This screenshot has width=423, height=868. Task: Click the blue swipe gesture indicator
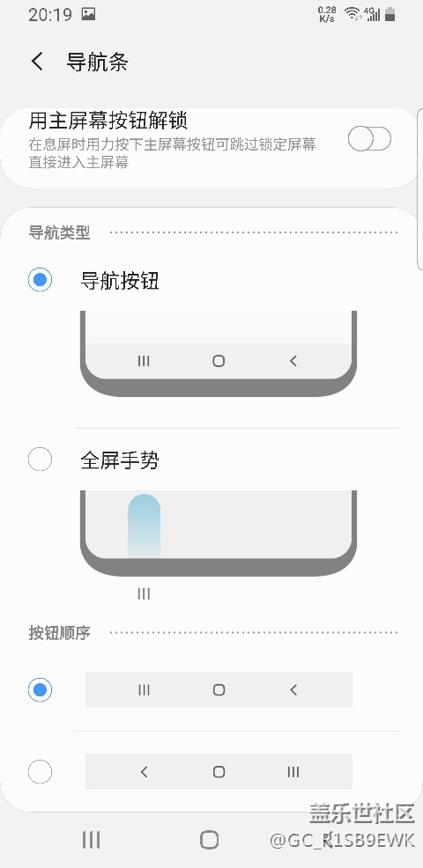145,526
